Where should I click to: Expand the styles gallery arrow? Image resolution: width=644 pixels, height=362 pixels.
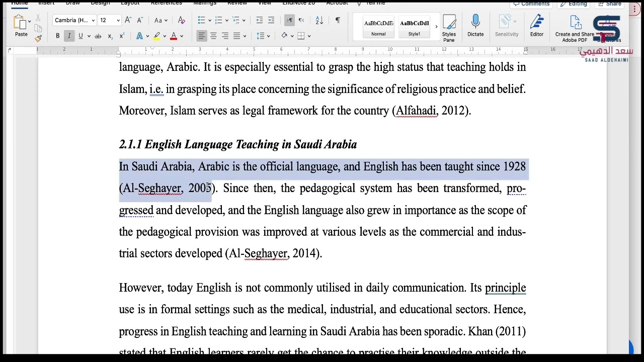[436, 27]
